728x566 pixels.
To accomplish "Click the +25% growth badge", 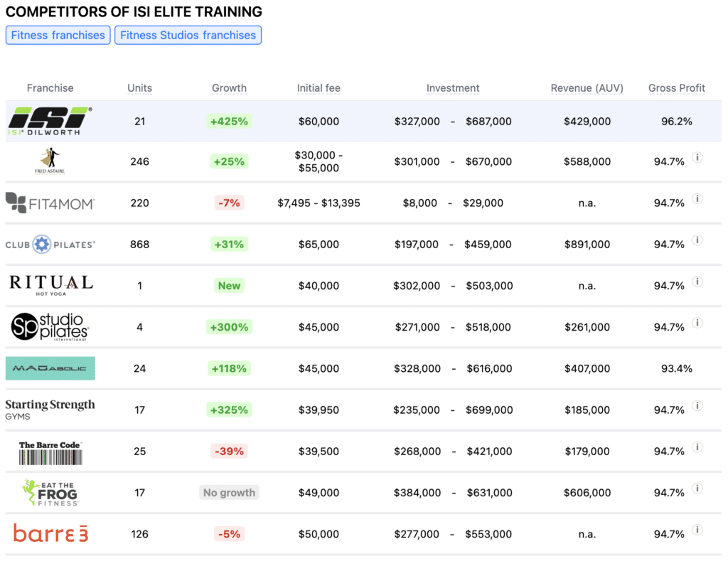I will coord(229,161).
